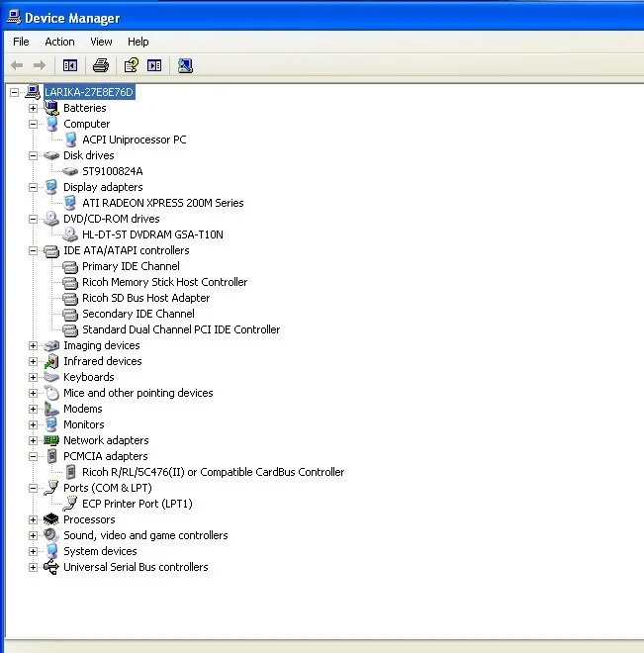Click the Modems category icon
Viewport: 644px width, 653px height.
click(x=51, y=409)
